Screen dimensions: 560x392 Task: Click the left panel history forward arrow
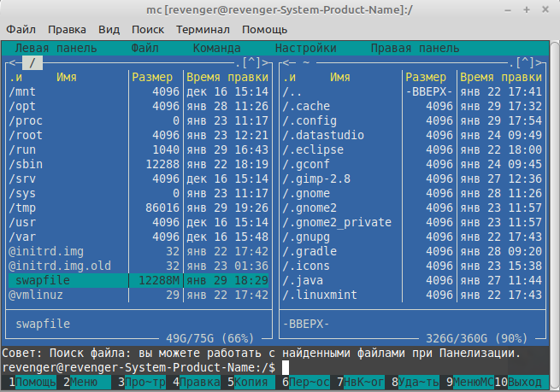point(265,63)
